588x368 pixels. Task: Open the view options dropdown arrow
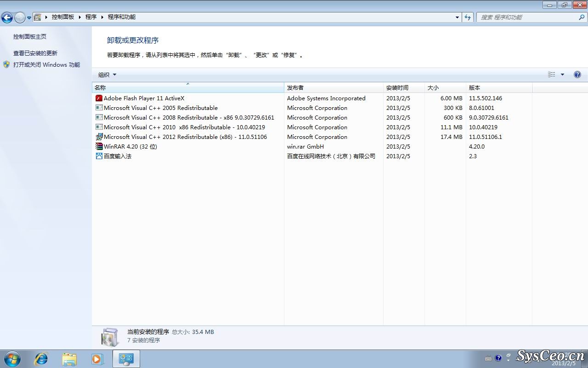click(x=562, y=75)
